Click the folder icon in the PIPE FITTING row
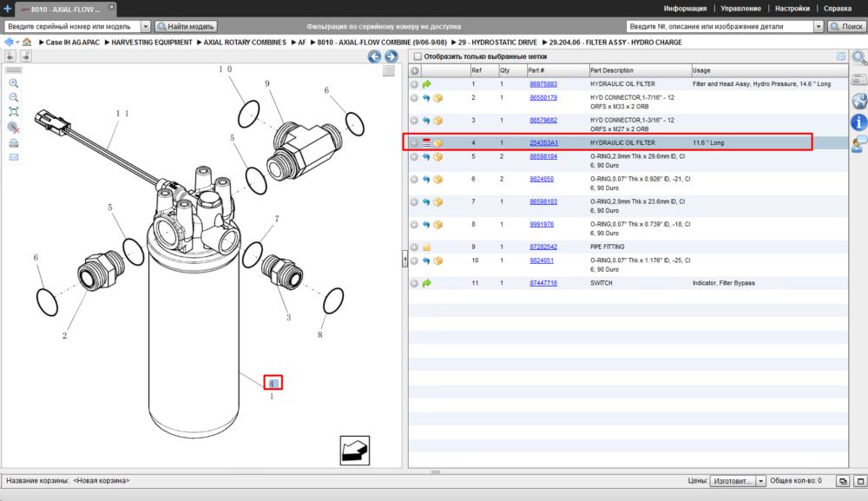 [426, 247]
